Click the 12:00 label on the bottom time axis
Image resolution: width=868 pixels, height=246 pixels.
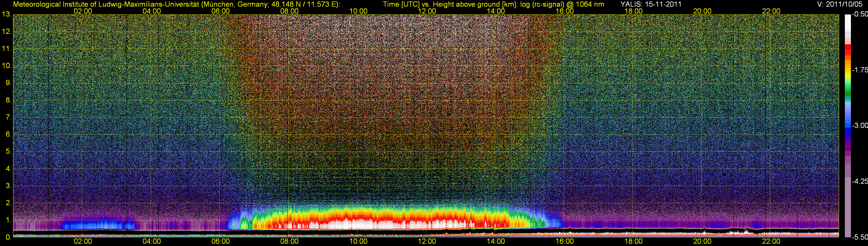coord(427,241)
